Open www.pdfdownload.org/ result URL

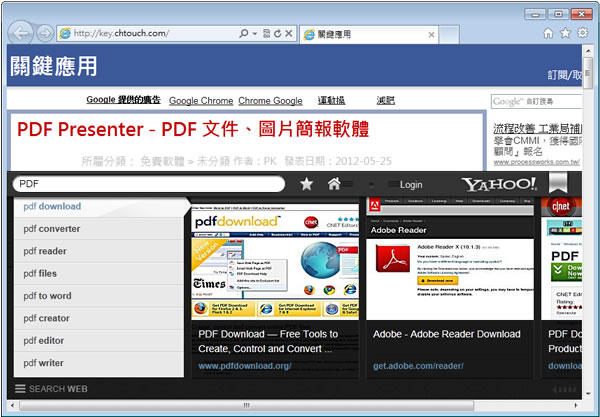point(245,366)
